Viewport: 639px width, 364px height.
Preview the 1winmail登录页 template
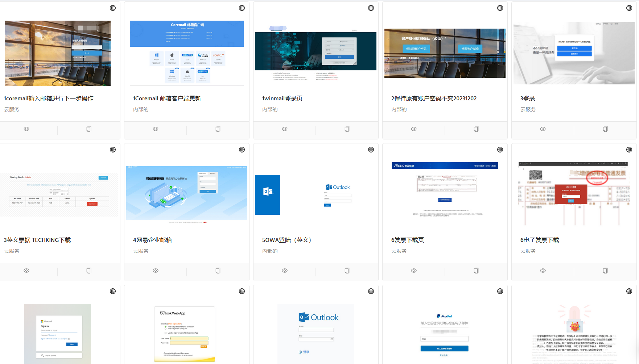click(x=285, y=129)
